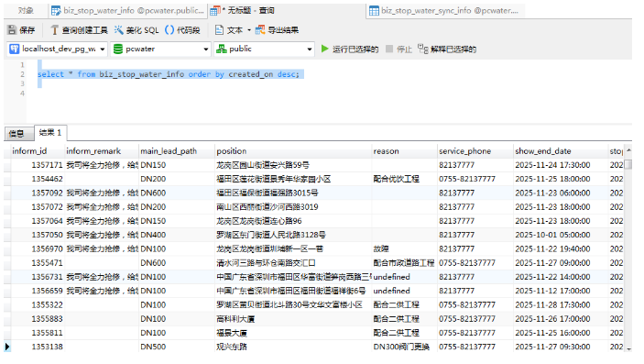644x364 pixels.
Task: Click the scrollbar down arrow in results grid
Action: pos(628,348)
